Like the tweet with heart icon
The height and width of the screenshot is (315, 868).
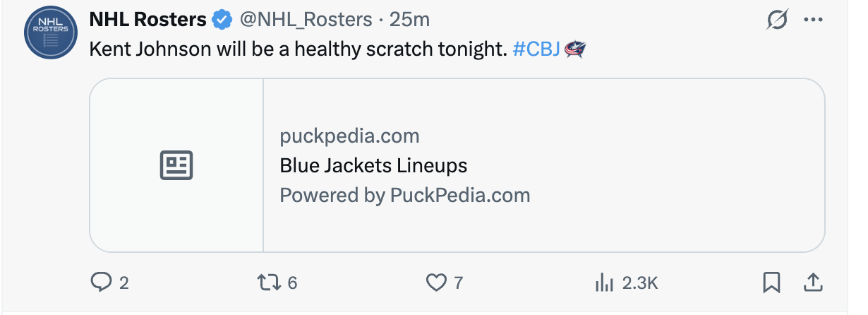click(437, 283)
